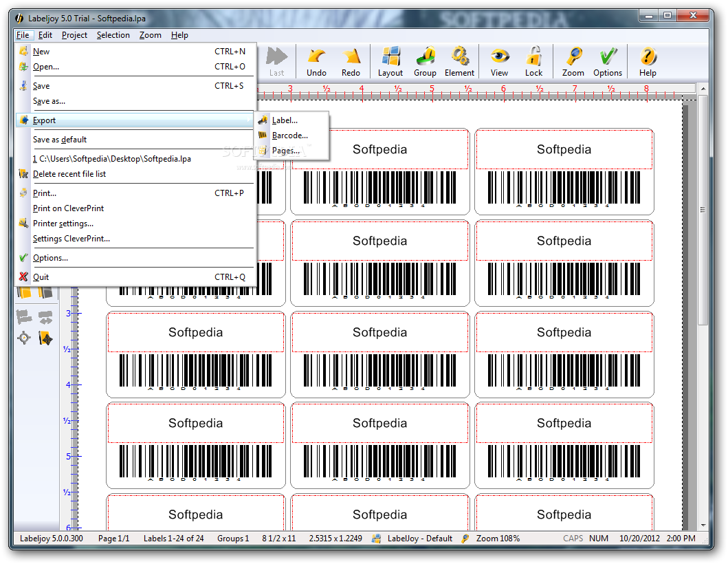The height and width of the screenshot is (564, 728).
Task: Click the vertical scrollbar down arrow
Action: click(703, 525)
